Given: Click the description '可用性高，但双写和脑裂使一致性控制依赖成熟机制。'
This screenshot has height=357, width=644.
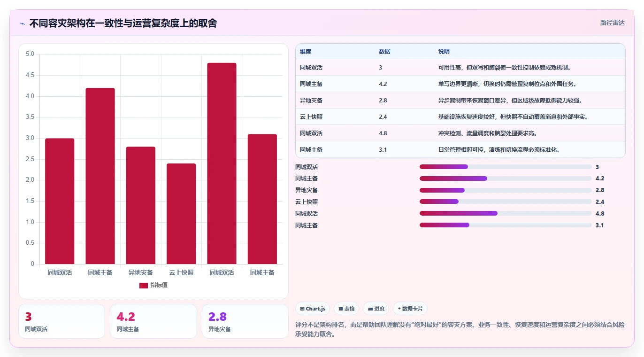Looking at the screenshot, I should click(x=505, y=67).
